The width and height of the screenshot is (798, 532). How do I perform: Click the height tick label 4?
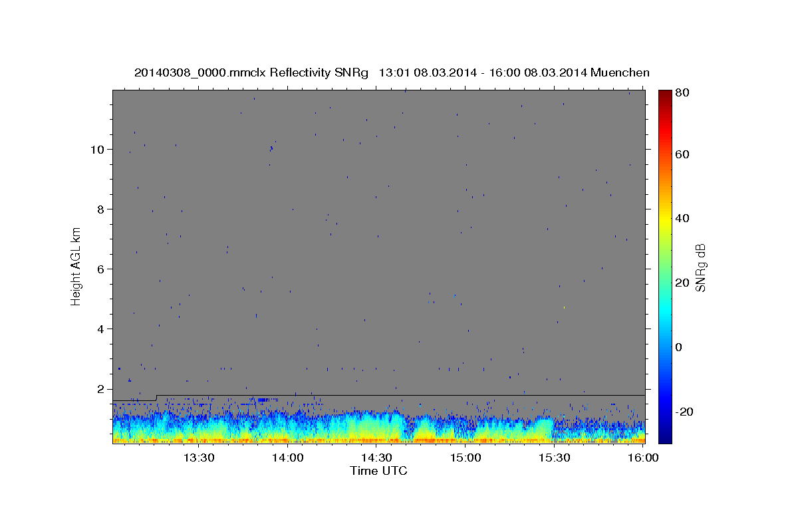pos(100,329)
